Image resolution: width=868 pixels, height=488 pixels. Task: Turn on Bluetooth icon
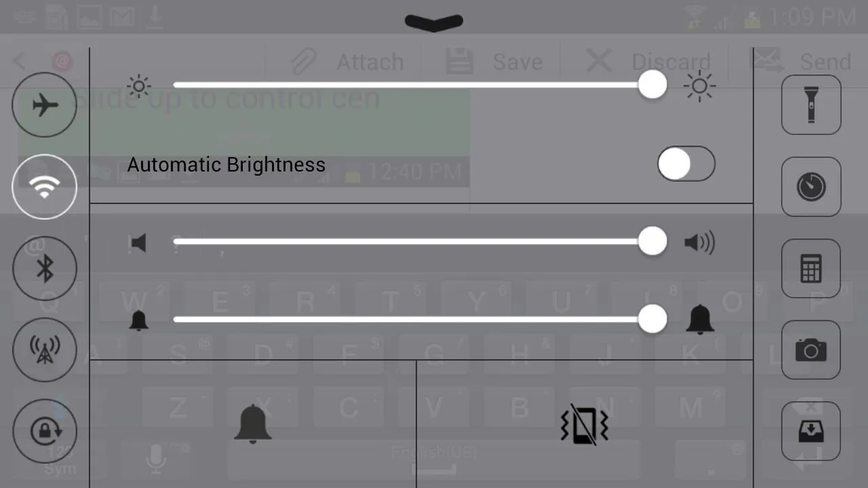click(x=45, y=268)
